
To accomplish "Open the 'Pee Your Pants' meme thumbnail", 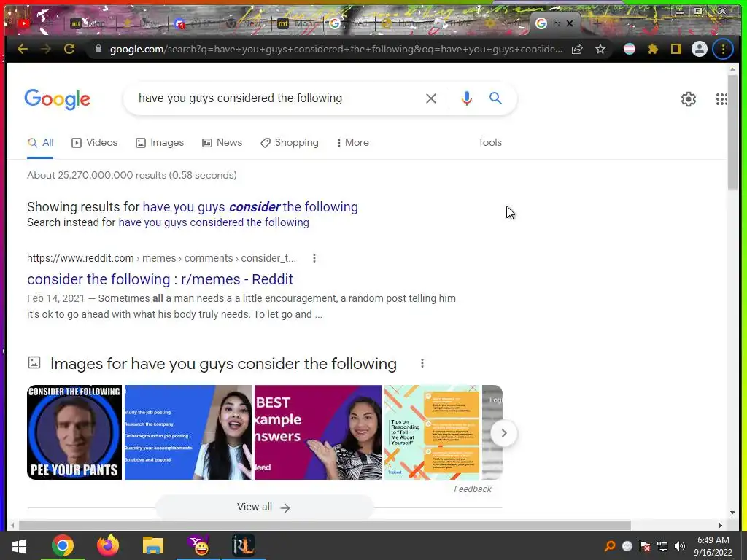I will tap(74, 432).
